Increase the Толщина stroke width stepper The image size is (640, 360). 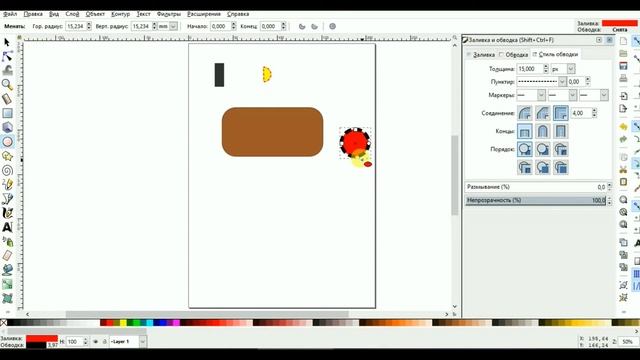[546, 67]
